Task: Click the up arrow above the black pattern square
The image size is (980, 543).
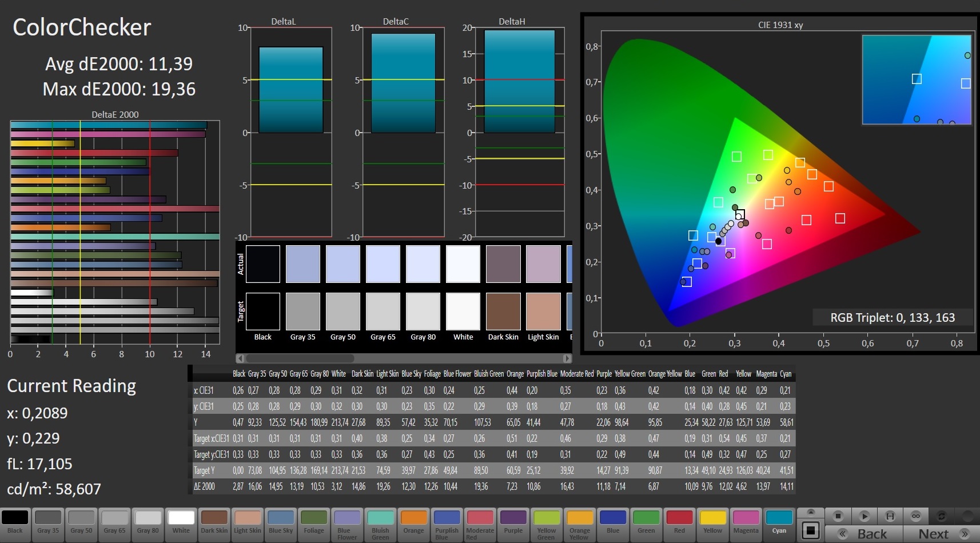Action: pos(810,512)
